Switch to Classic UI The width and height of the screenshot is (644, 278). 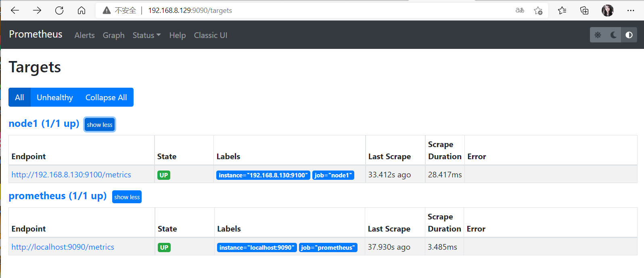[211, 35]
